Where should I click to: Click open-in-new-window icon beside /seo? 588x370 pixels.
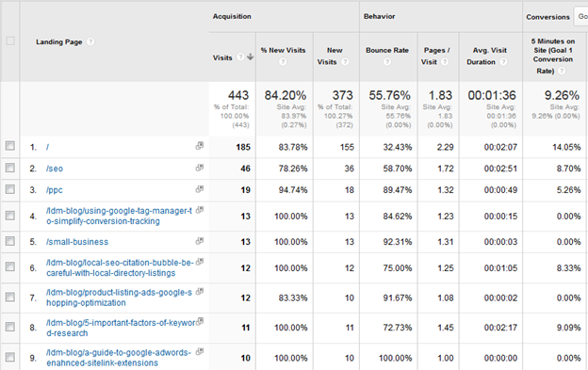(200, 168)
